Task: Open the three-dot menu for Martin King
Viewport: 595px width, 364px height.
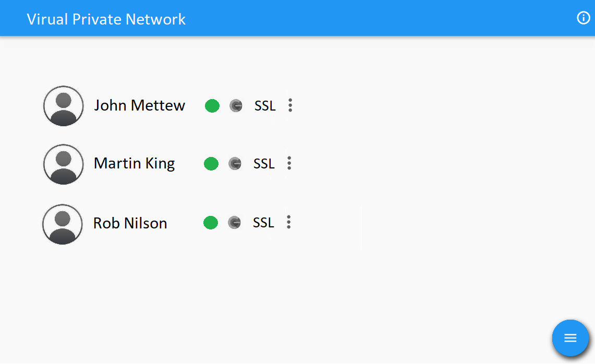Action: click(289, 163)
